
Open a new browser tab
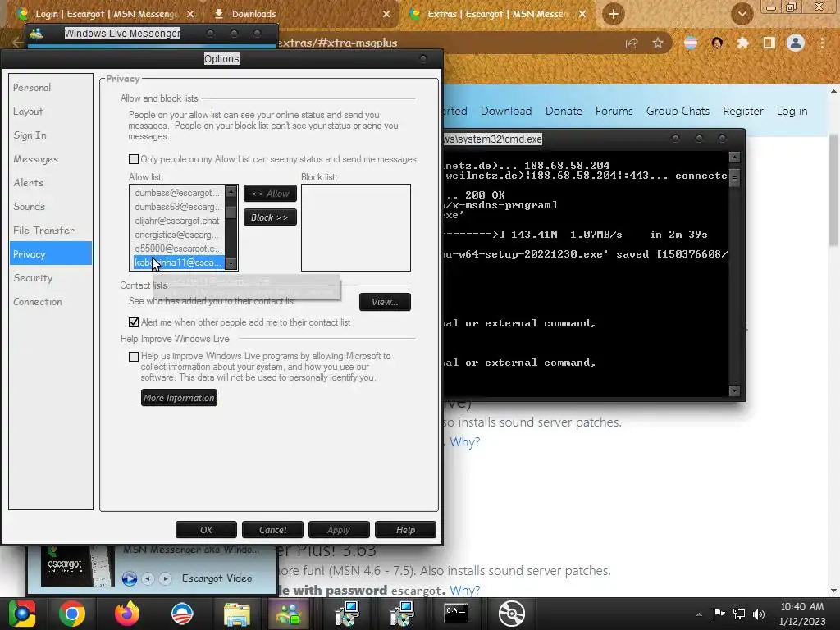(614, 14)
